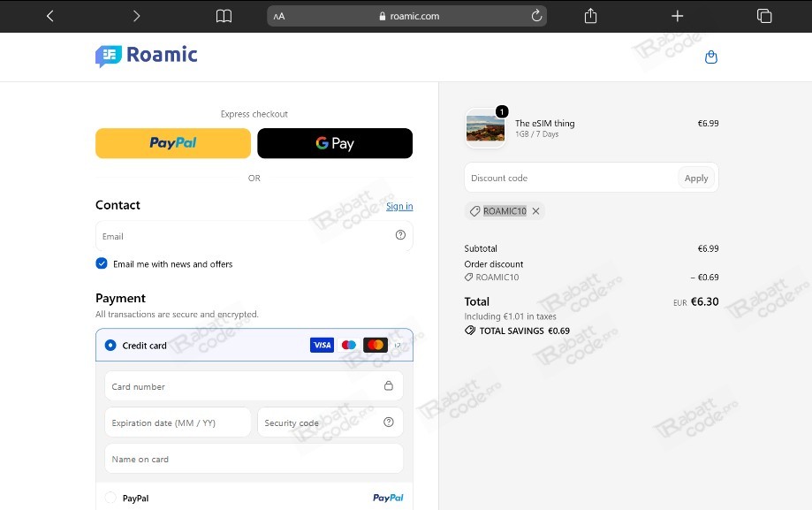Go forward with the browser forward arrow
812x510 pixels.
tap(137, 16)
